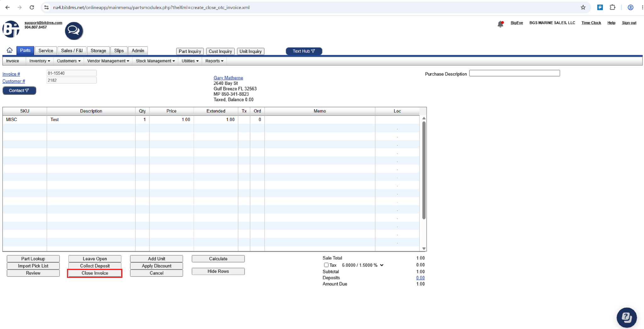Open the notifications bell
Screen dimensions: 644x329
[x=500, y=24]
